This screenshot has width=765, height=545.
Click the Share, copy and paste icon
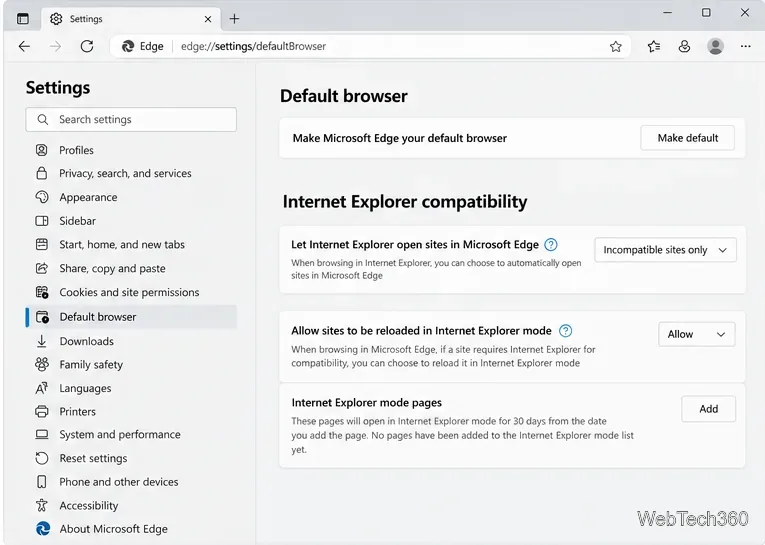click(41, 268)
